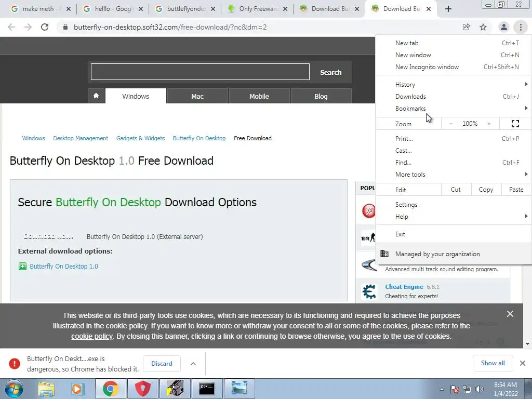The image size is (532, 399).
Task: Click the Cheat Engine logo icon
Action: point(369,291)
